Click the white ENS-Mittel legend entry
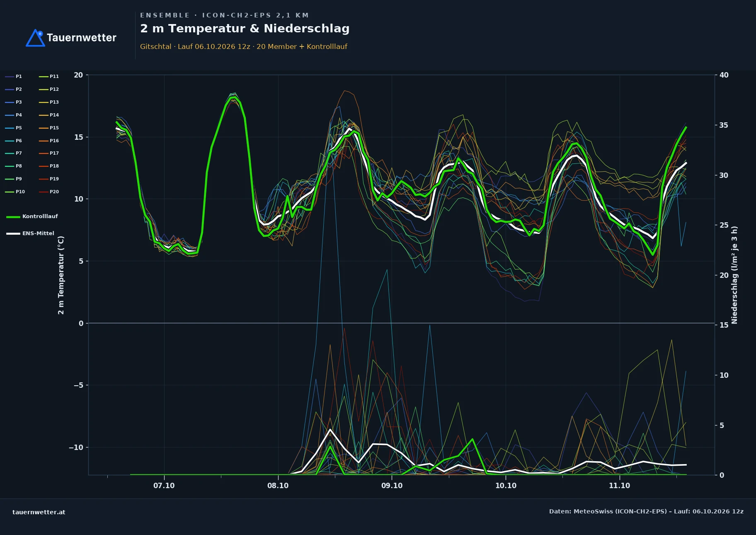 (x=30, y=233)
